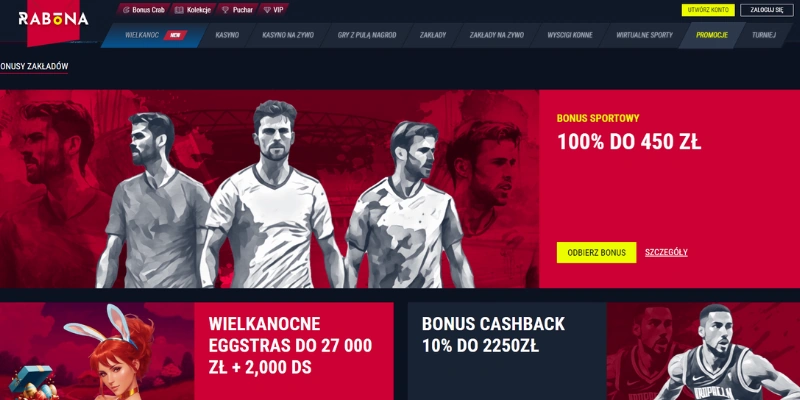Switch to Kasyno na żywo tab
The height and width of the screenshot is (400, 800).
point(288,35)
